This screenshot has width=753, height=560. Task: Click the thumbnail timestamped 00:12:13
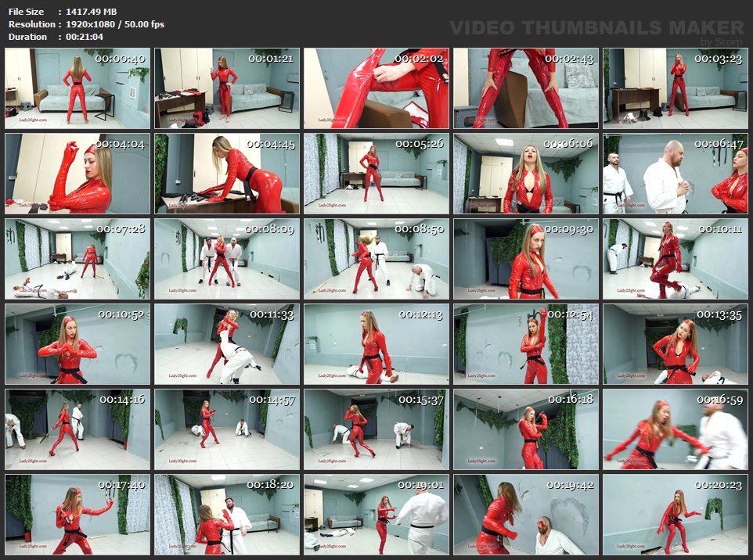tap(376, 344)
